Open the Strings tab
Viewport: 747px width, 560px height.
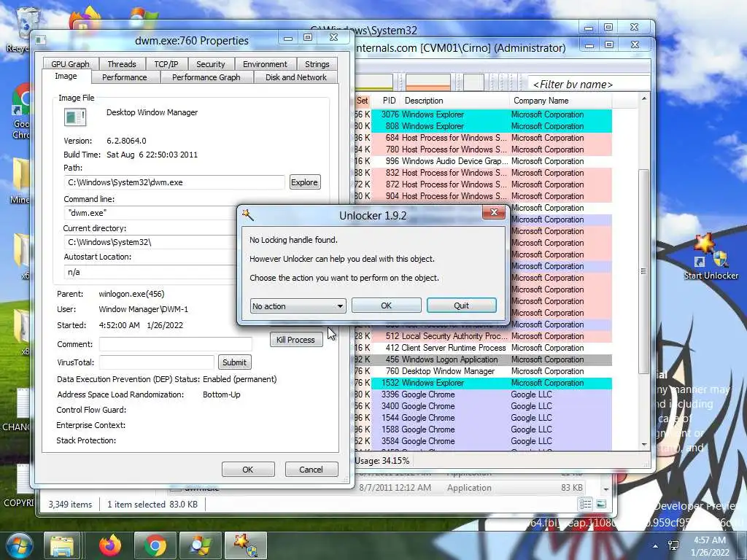(x=317, y=64)
